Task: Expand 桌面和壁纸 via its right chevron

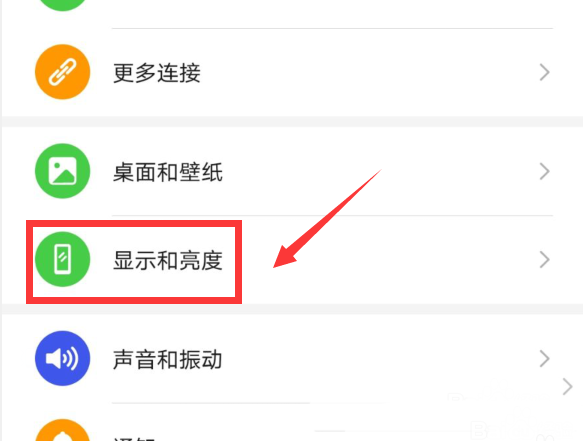Action: point(544,171)
